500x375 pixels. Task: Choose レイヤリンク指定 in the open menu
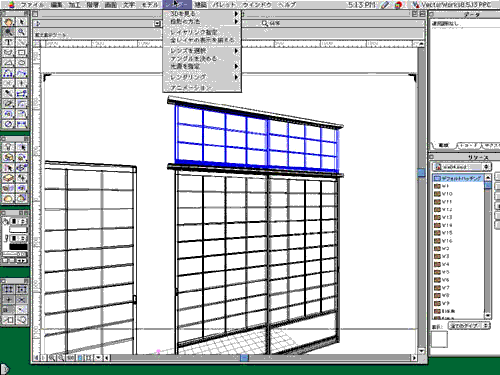click(x=202, y=32)
